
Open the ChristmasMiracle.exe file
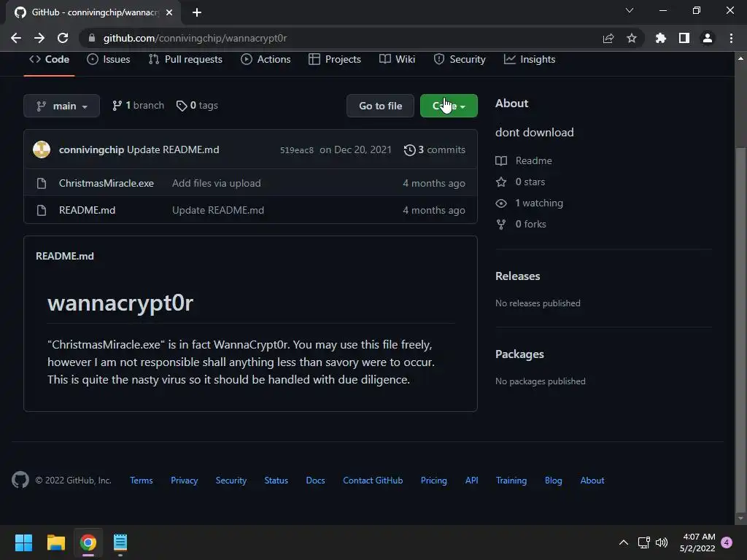pos(107,183)
